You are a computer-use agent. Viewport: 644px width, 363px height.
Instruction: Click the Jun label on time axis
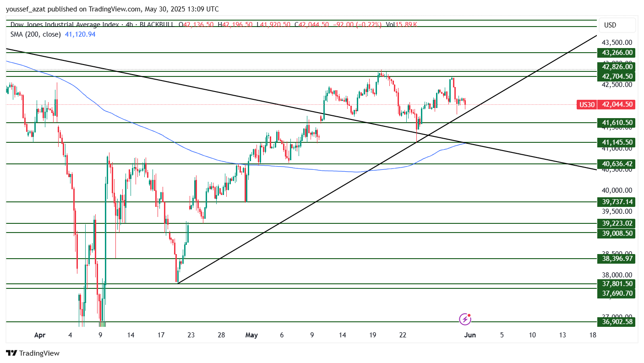[470, 335]
